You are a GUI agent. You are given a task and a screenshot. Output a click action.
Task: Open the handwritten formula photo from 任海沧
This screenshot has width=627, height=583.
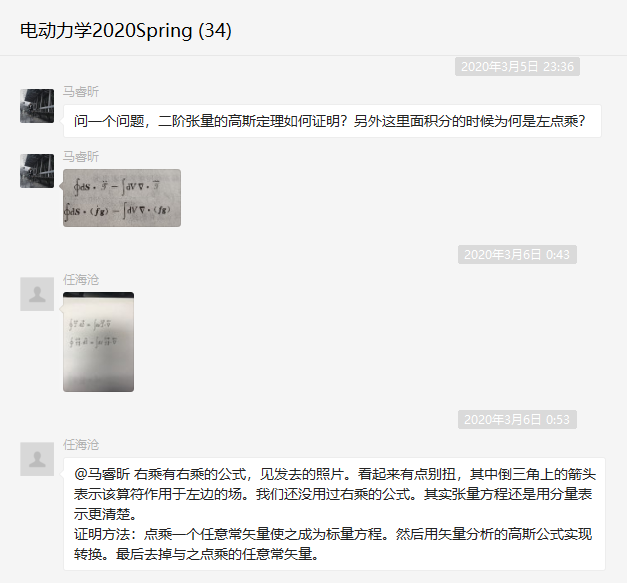pos(98,342)
